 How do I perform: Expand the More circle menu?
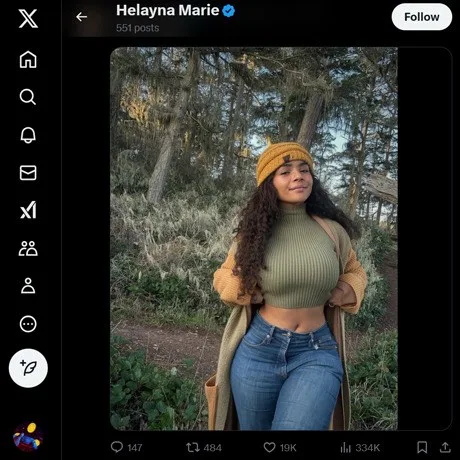(x=28, y=324)
